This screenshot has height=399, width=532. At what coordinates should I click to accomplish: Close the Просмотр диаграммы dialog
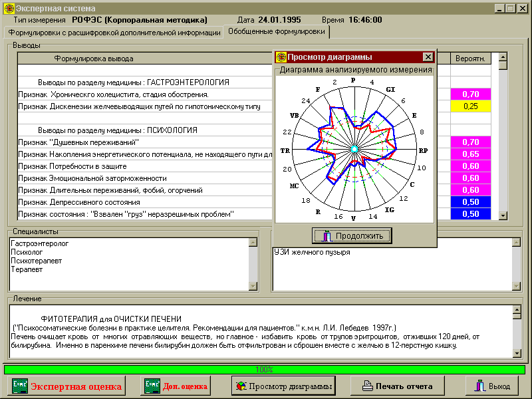[428, 57]
